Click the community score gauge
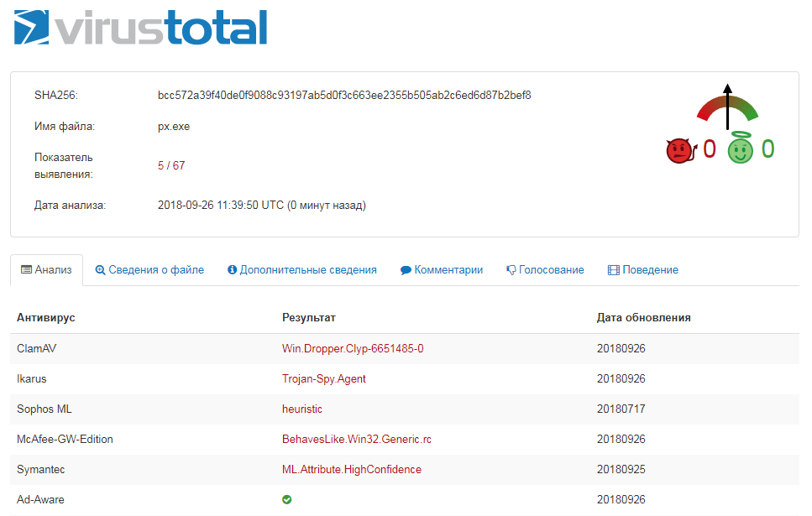This screenshot has width=812, height=516. point(727,107)
